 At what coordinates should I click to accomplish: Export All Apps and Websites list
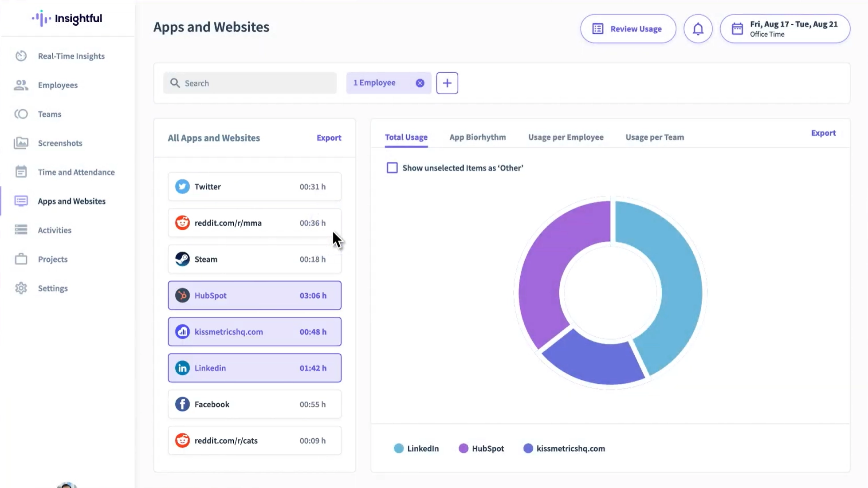[x=329, y=138]
